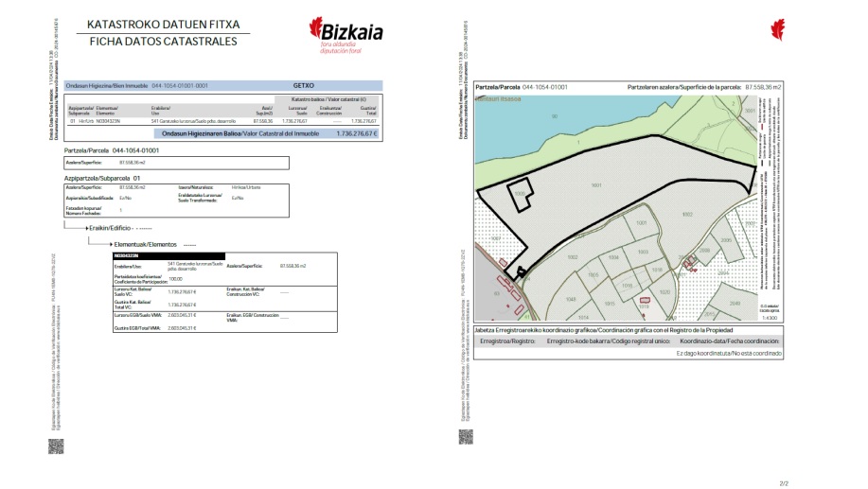This screenshot has height=489, width=868.
Task: Click small inner plot 1005 on the map
Action: point(519,193)
